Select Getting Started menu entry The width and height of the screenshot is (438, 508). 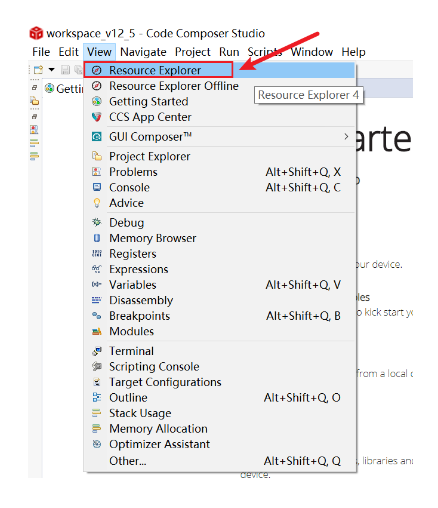(220, 101)
